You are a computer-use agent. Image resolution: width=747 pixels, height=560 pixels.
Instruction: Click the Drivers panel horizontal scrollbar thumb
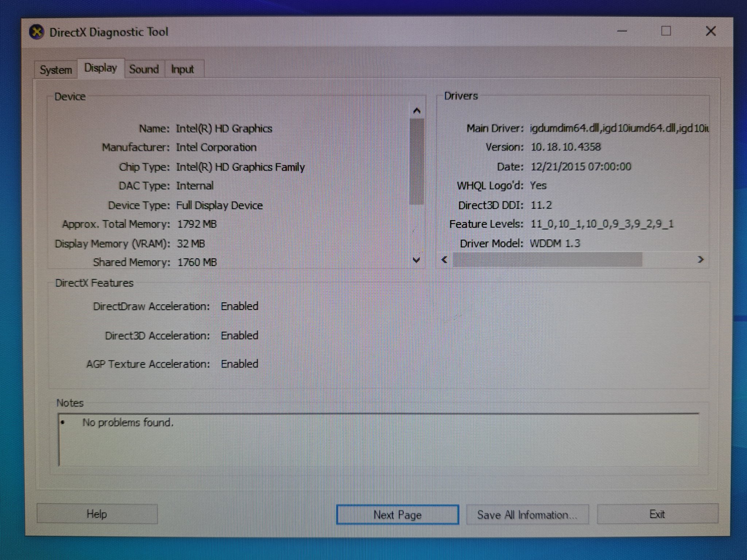[547, 260]
